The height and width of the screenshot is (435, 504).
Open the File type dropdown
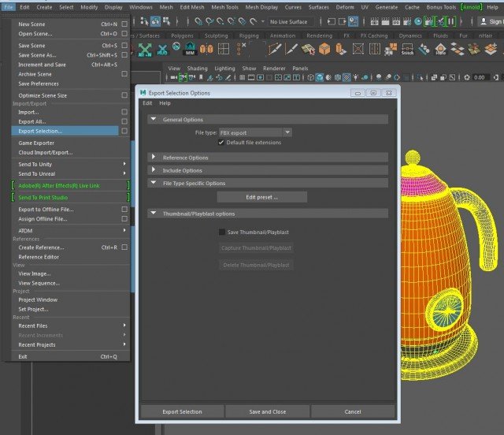pyautogui.click(x=255, y=132)
